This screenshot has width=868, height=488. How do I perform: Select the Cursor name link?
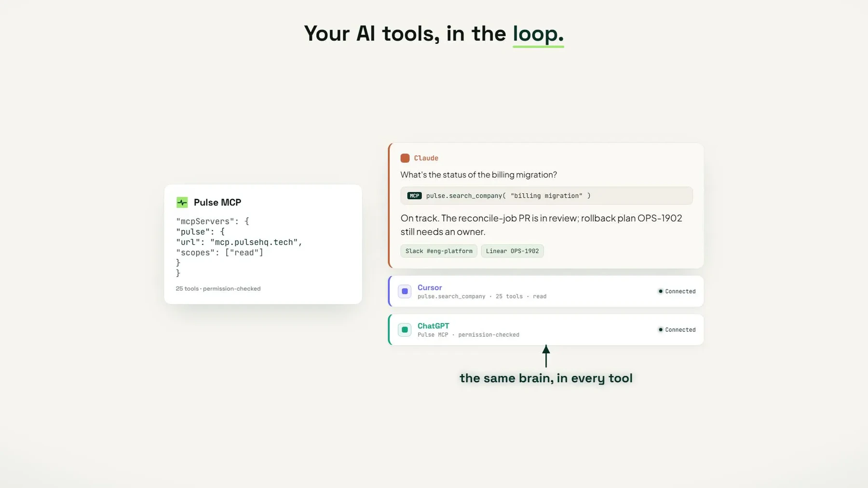pos(430,287)
